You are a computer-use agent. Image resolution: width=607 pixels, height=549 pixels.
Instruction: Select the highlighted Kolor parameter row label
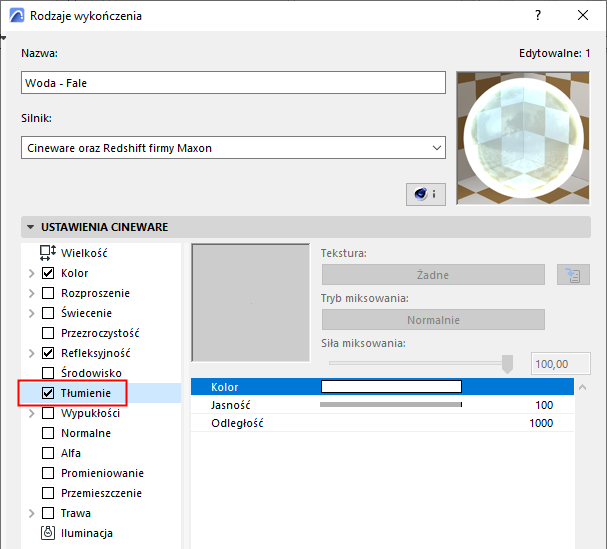point(225,387)
